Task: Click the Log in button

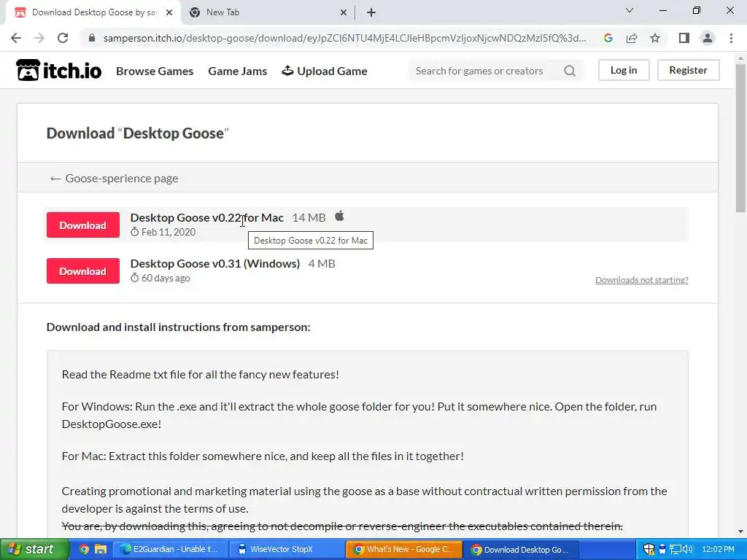Action: click(x=624, y=70)
